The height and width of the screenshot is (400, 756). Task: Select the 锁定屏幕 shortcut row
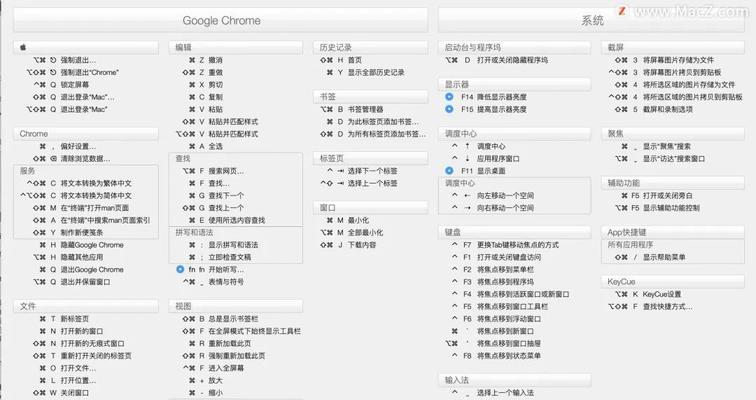click(61, 84)
